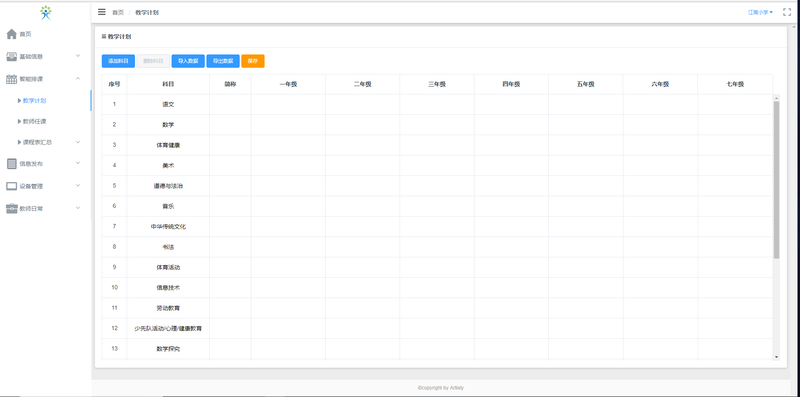Image resolution: width=800 pixels, height=397 pixels.
Task: Click the disabled 删除科目 button
Action: pos(153,61)
